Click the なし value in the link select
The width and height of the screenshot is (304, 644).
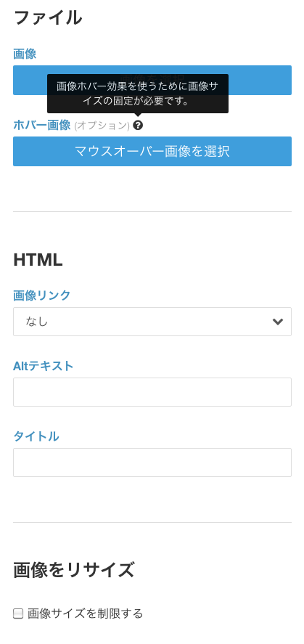click(x=37, y=322)
